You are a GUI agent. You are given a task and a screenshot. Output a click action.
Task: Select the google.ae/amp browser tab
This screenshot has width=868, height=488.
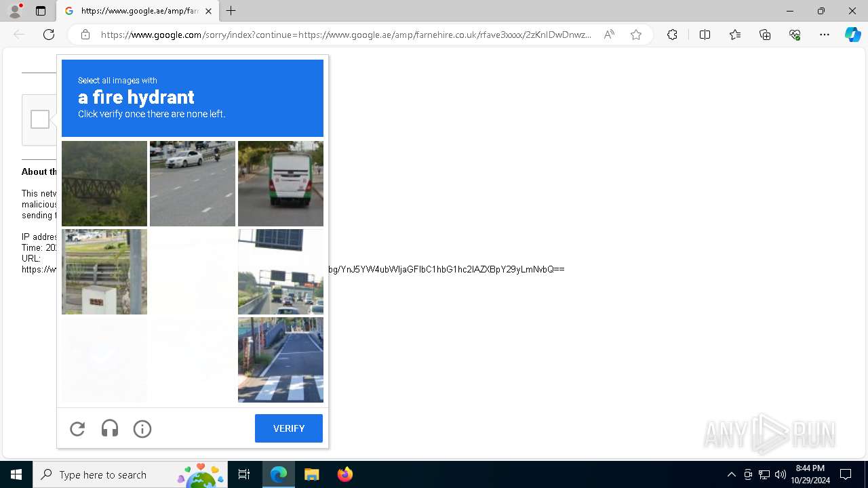(x=138, y=11)
